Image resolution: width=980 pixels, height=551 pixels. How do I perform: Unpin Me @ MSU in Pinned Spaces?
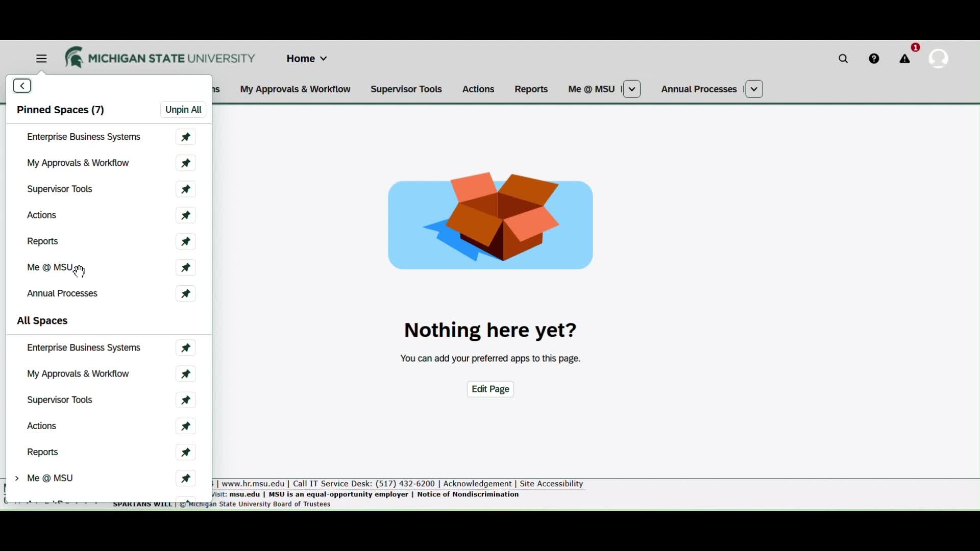click(186, 268)
